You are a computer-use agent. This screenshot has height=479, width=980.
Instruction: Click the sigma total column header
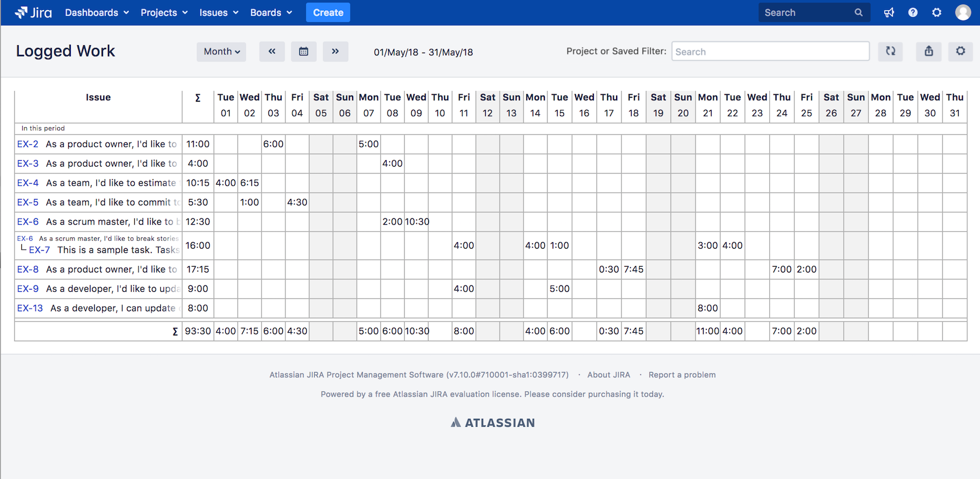198,98
